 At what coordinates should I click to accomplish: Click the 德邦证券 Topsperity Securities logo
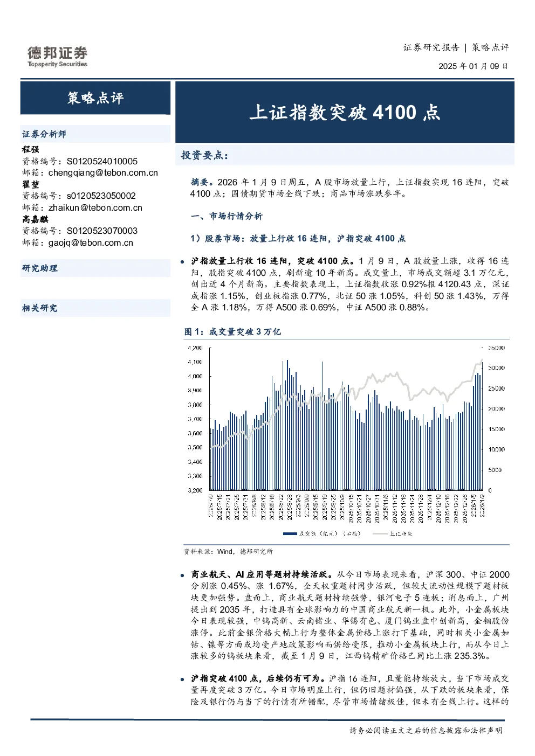[58, 57]
